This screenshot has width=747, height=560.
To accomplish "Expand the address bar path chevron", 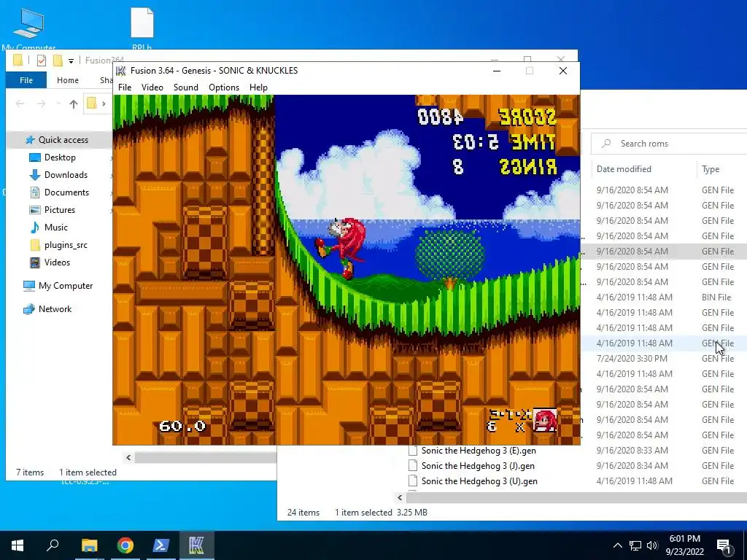I will point(104,104).
